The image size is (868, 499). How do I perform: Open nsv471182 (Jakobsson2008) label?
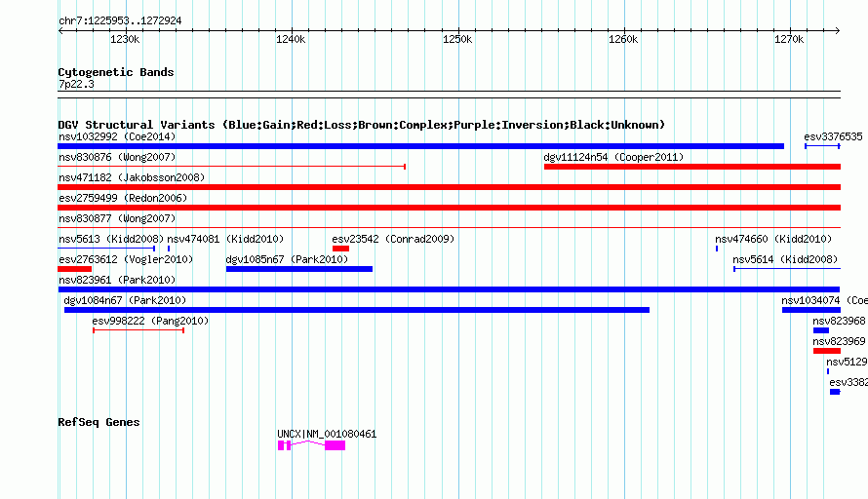[132, 177]
